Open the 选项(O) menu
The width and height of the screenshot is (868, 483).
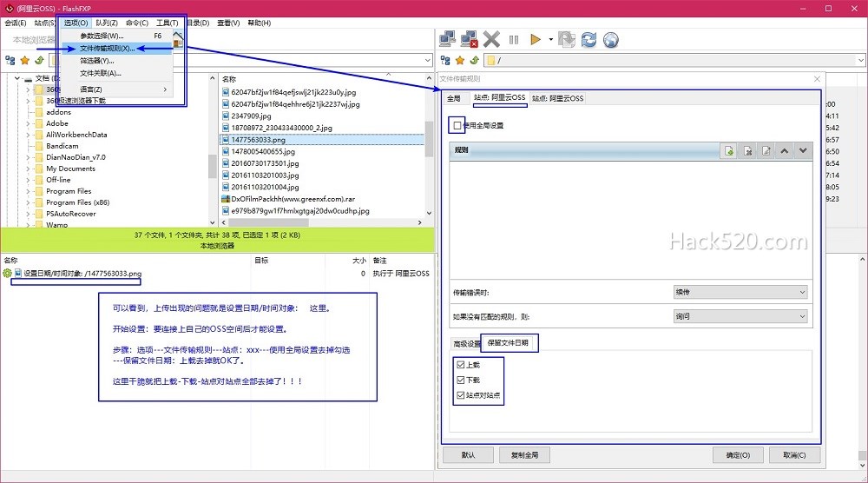[76, 23]
